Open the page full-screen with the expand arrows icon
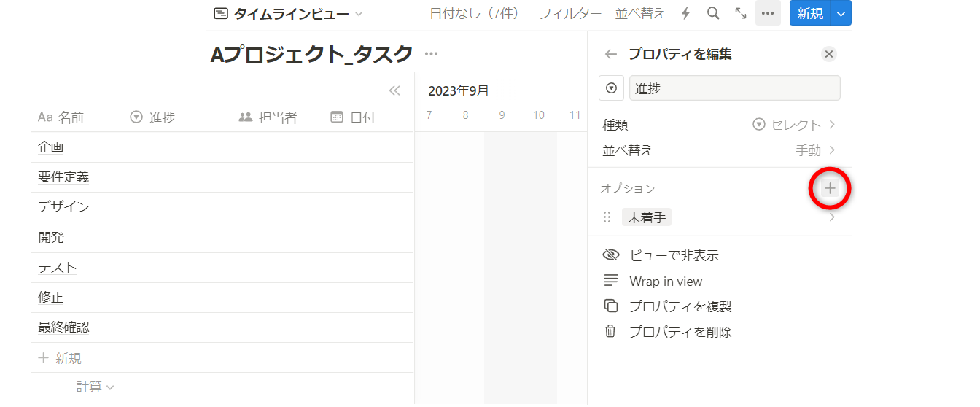Image resolution: width=980 pixels, height=407 pixels. (x=741, y=13)
